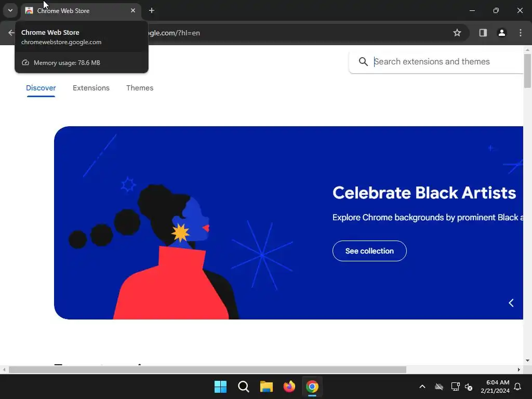The width and height of the screenshot is (532, 399).
Task: Open the Chrome side panel icon
Action: pos(483,33)
